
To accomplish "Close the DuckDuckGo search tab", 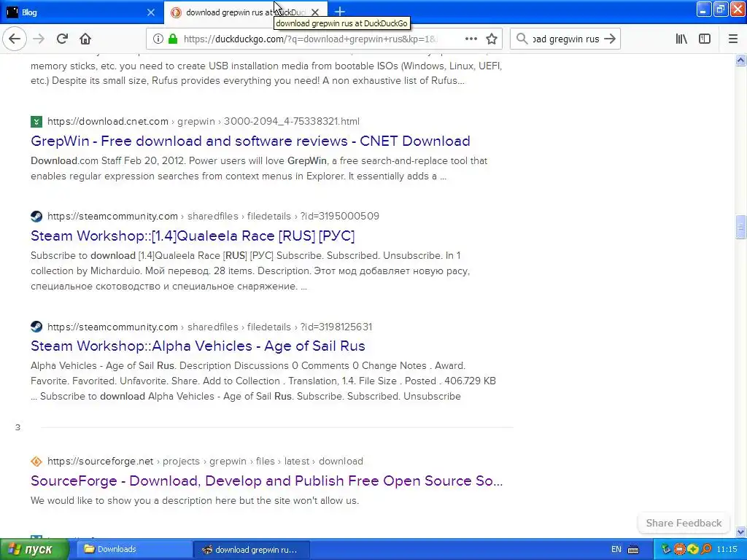I will (315, 12).
